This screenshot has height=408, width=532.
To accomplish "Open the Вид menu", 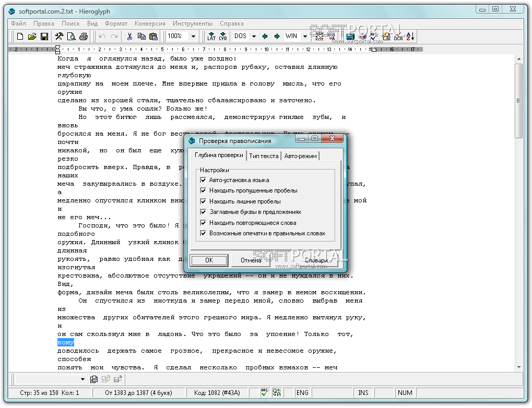I will 92,23.
